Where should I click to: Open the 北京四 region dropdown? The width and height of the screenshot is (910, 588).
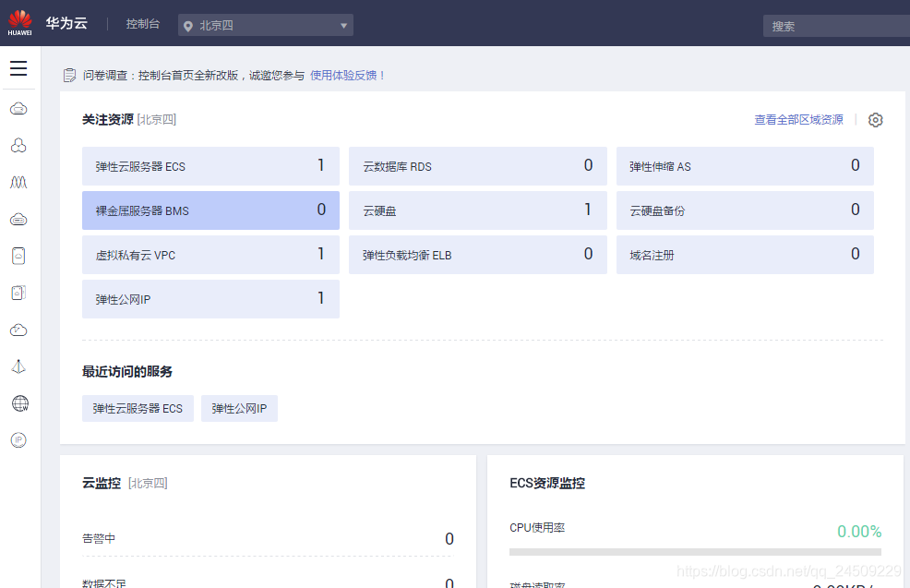click(266, 25)
